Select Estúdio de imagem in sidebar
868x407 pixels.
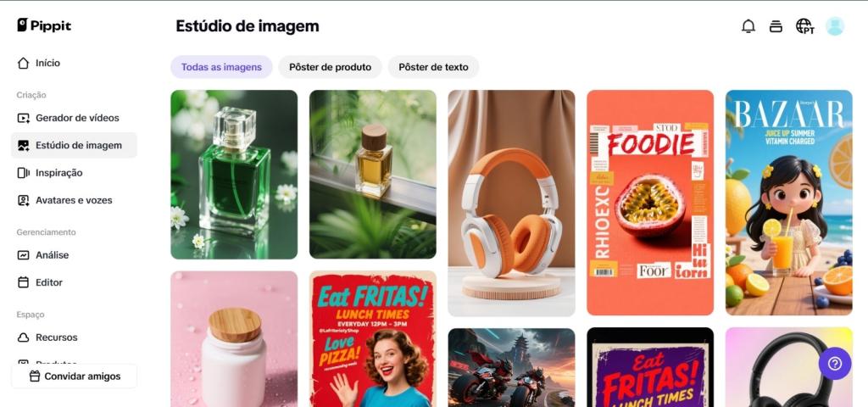coord(75,145)
